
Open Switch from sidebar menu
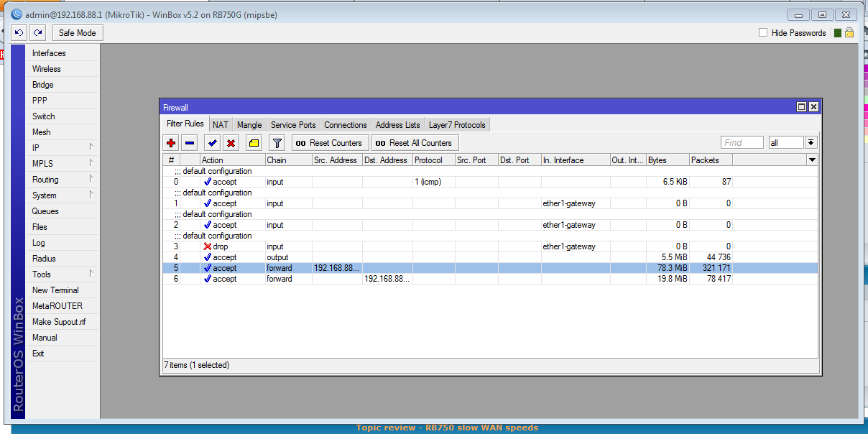(63, 116)
